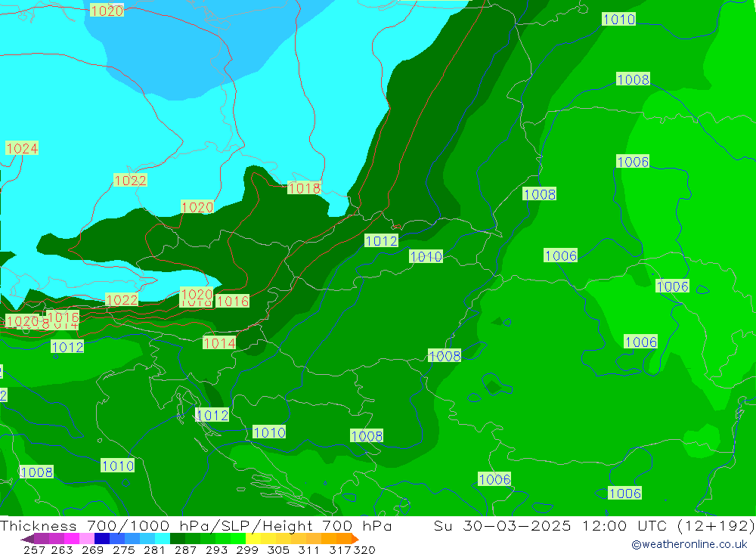Click the 257 value on the legend
This screenshot has width=756, height=554.
click(34, 549)
